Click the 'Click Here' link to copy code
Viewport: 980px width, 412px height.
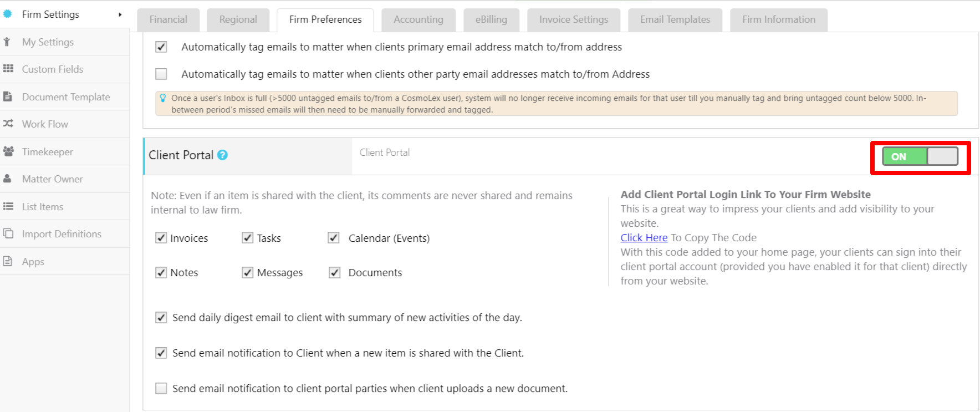tap(644, 237)
